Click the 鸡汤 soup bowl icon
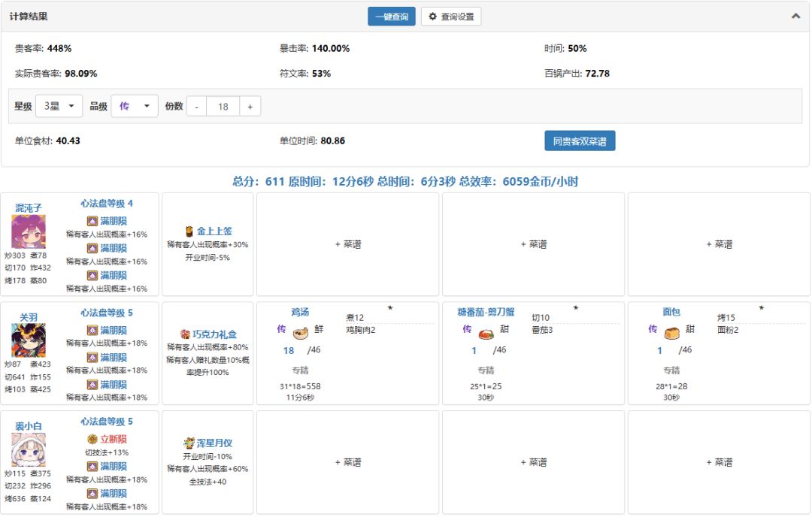The height and width of the screenshot is (517, 812). pyautogui.click(x=300, y=332)
